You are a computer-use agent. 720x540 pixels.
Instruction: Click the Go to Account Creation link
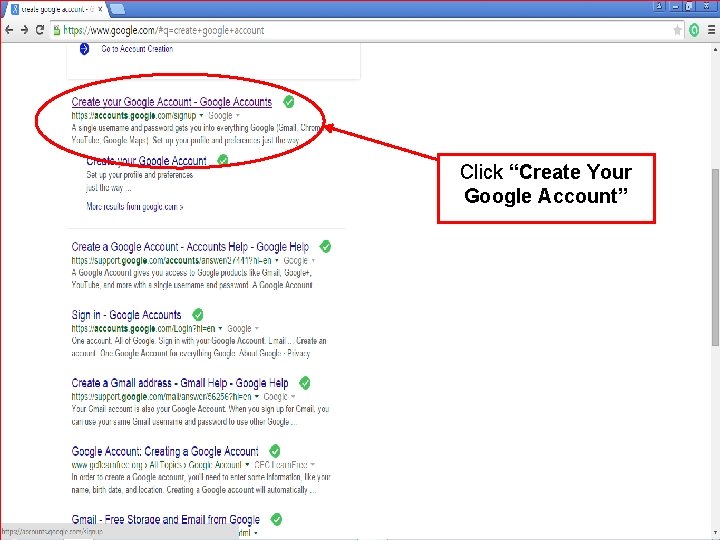tap(137, 49)
